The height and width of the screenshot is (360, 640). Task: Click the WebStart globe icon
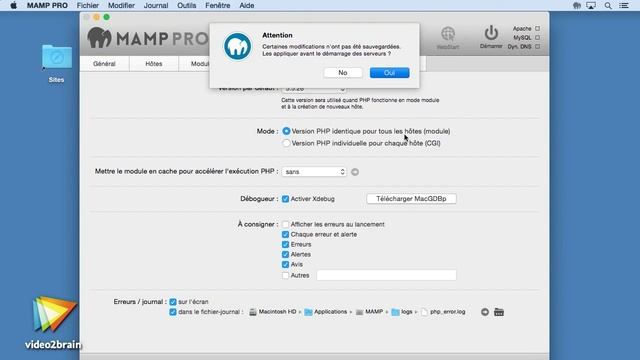[448, 34]
